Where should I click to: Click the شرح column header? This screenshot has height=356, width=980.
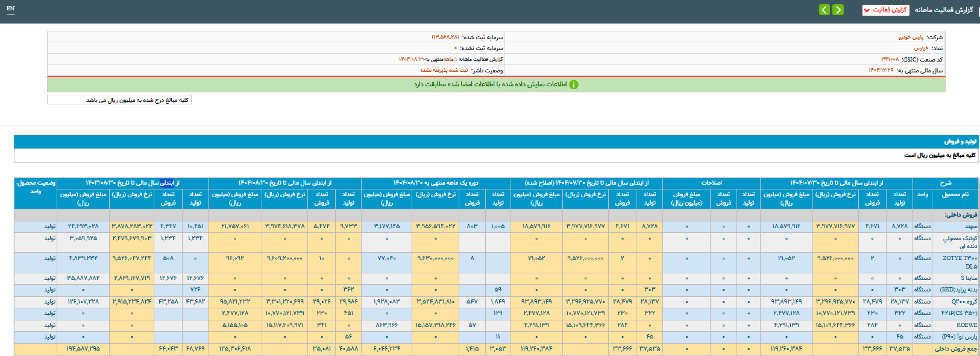coord(945,183)
